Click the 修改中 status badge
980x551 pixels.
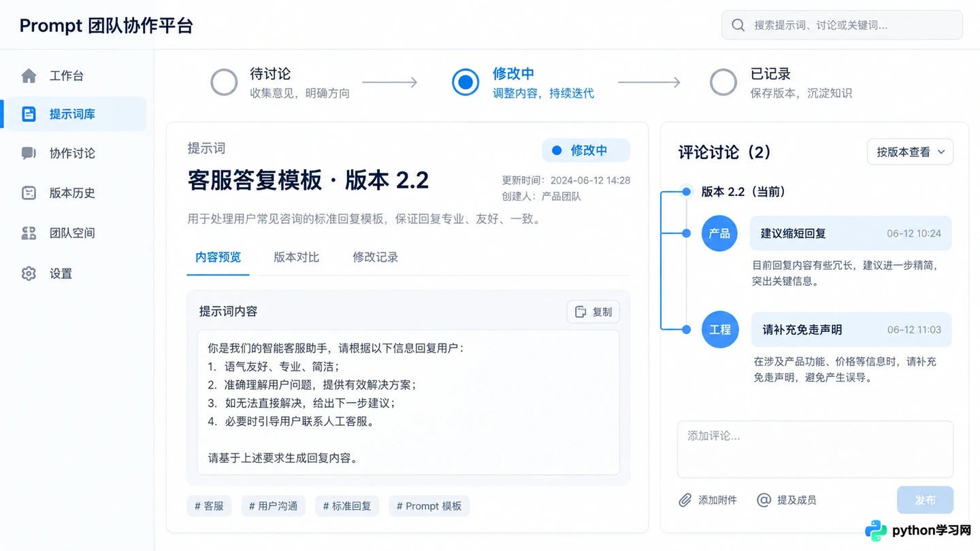[586, 150]
